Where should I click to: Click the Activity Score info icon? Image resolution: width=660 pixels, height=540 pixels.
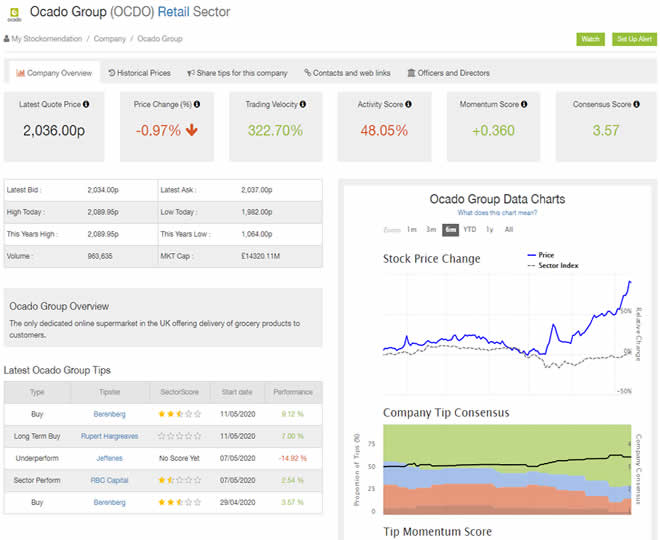tap(409, 104)
